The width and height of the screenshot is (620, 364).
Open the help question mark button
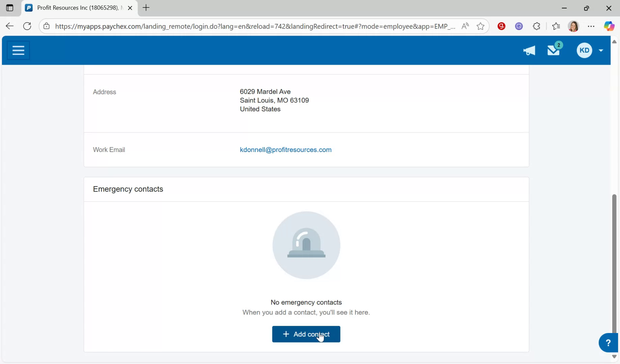point(608,343)
